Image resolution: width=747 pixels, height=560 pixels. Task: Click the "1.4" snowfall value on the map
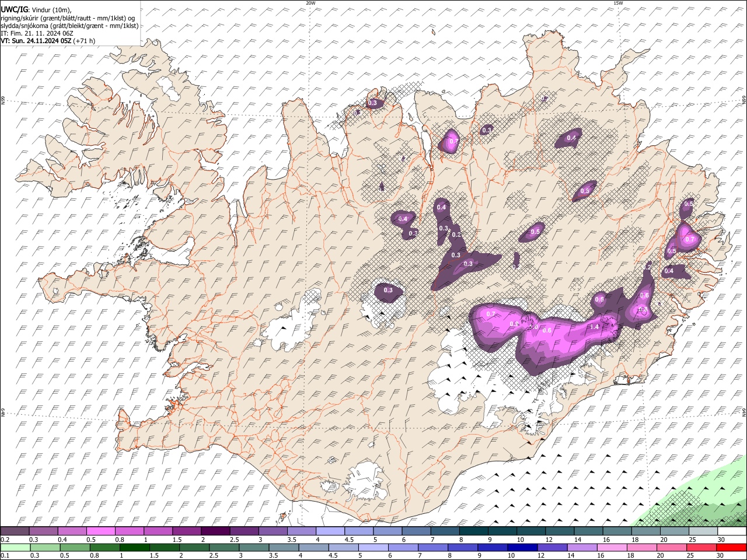[x=595, y=327]
